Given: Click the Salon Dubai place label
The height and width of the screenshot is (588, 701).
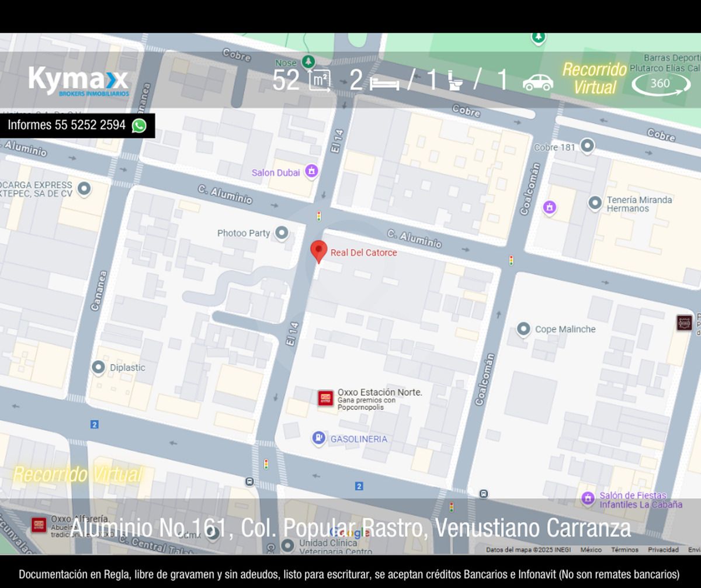Looking at the screenshot, I should (276, 172).
